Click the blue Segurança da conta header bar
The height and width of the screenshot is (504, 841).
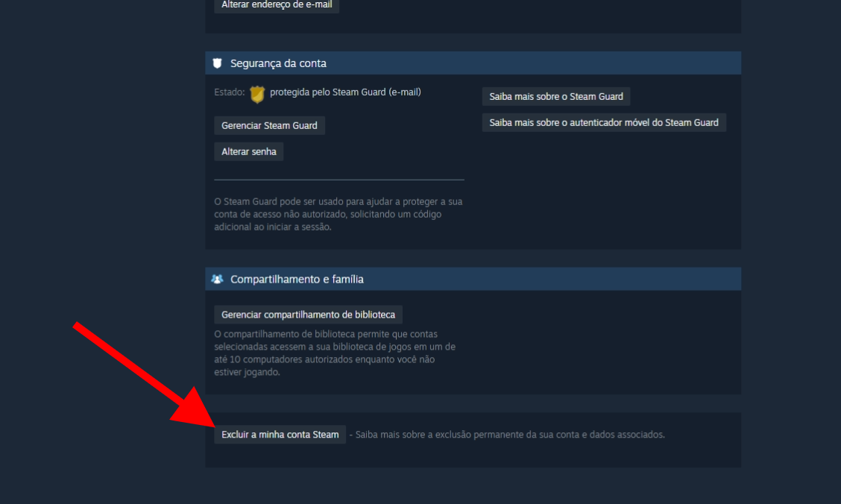[473, 63]
